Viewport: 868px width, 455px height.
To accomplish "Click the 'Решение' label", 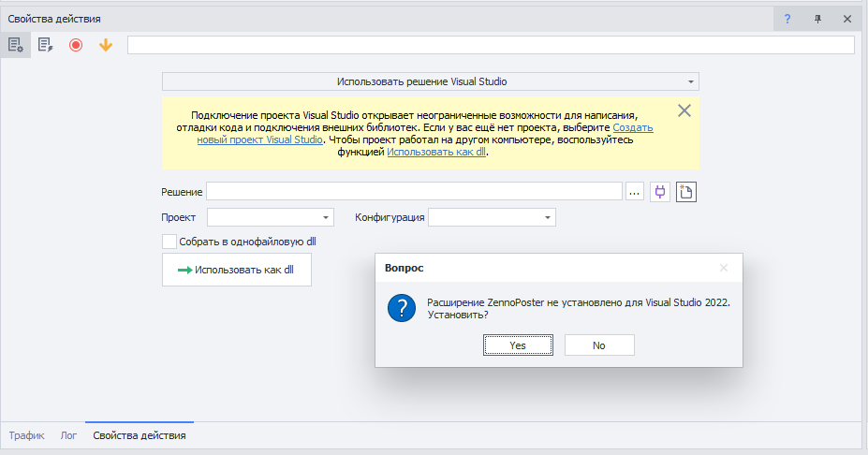I will (182, 192).
